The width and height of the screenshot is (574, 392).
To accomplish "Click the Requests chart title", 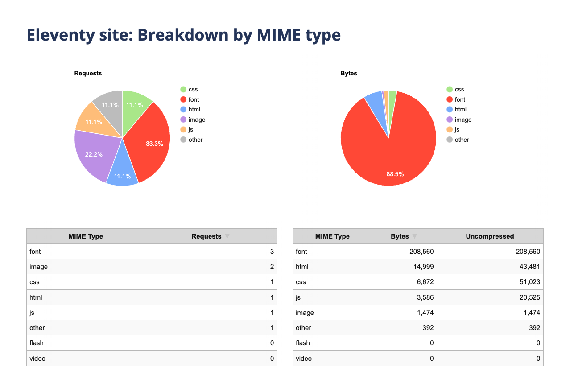I will pos(88,73).
